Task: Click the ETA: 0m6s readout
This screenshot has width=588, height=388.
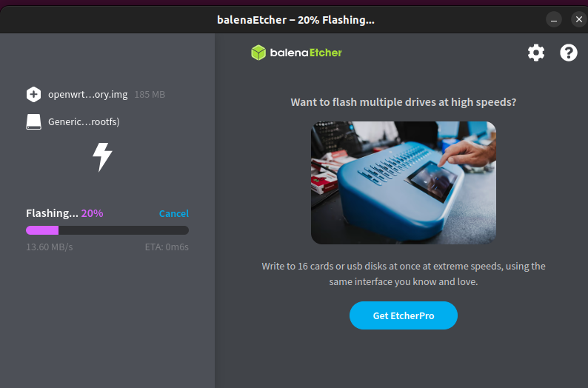Action: 167,247
